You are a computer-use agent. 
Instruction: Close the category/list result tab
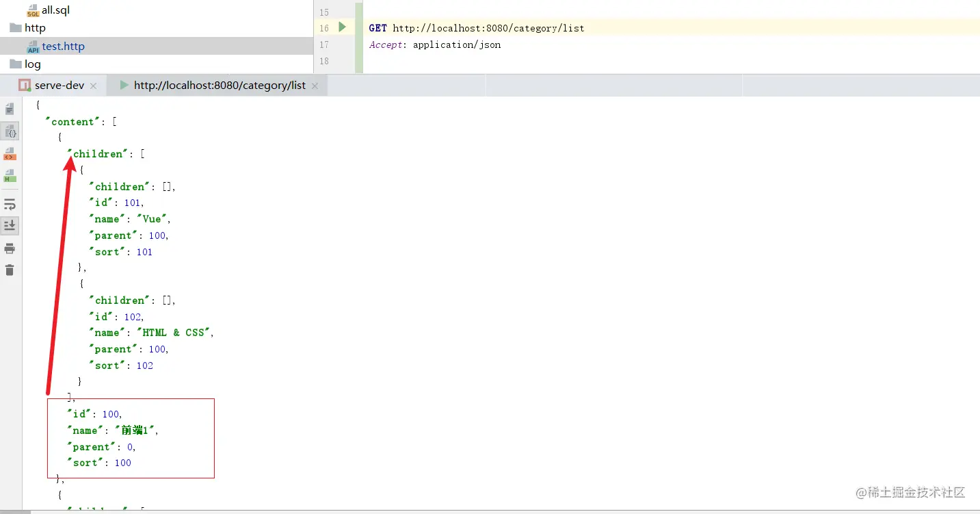pos(315,86)
